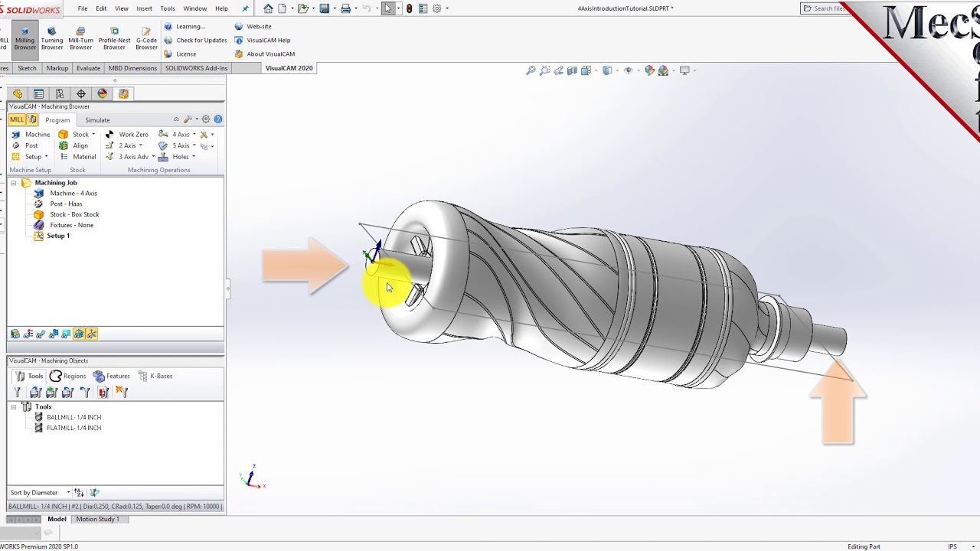Image resolution: width=980 pixels, height=551 pixels.
Task: Click the Machine setup icon button
Action: pos(31,135)
